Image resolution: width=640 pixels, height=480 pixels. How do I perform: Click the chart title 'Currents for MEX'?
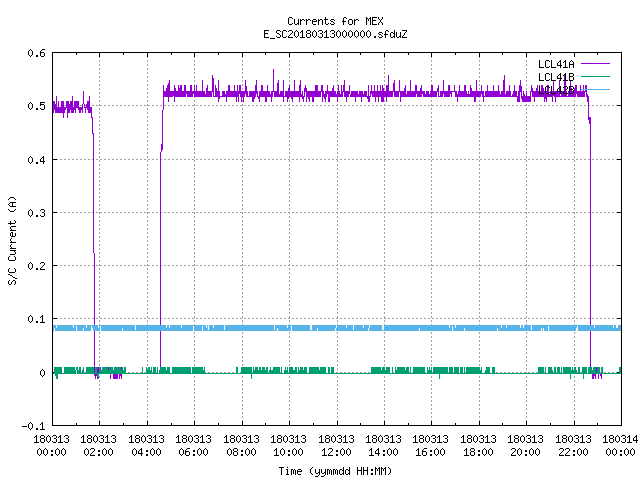pyautogui.click(x=335, y=21)
